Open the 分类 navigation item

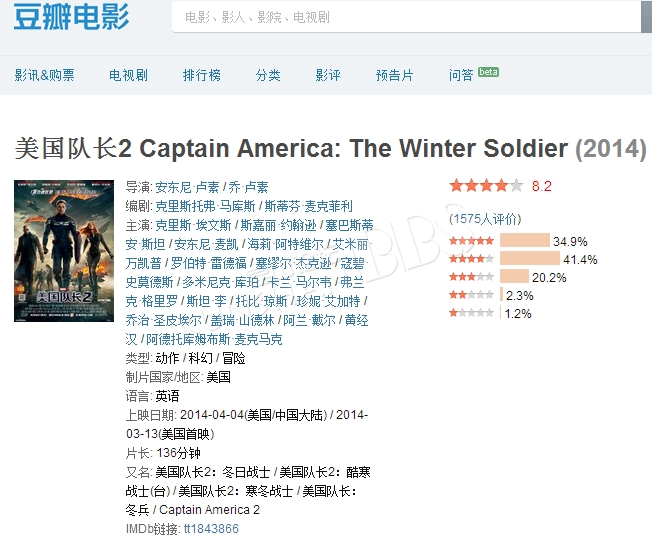(268, 75)
